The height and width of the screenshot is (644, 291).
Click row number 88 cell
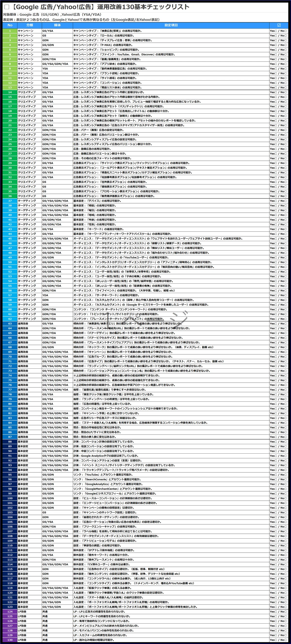click(10, 442)
